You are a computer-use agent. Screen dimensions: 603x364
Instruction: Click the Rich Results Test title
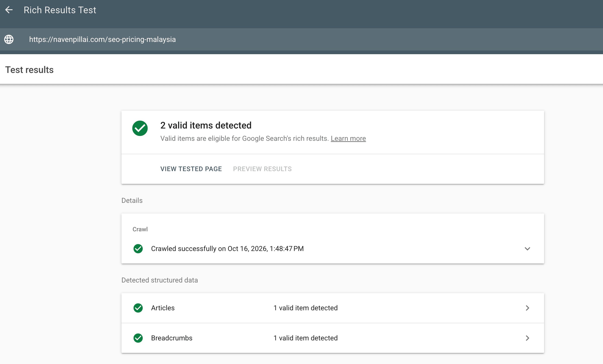tap(60, 10)
